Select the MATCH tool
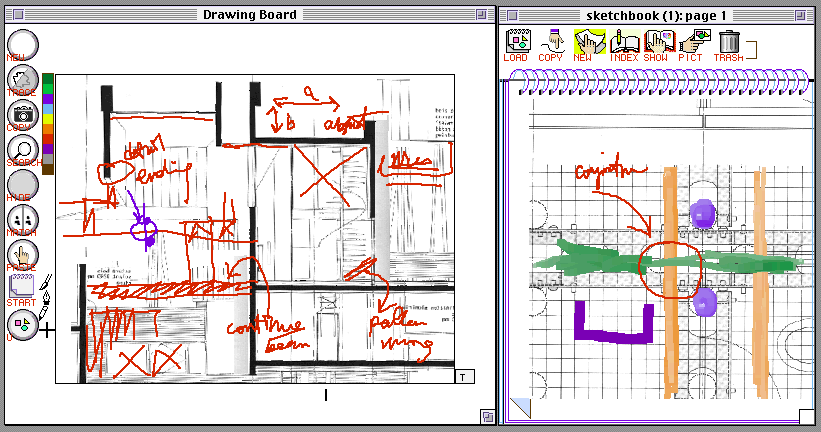Image resolution: width=821 pixels, height=432 pixels. pyautogui.click(x=23, y=220)
